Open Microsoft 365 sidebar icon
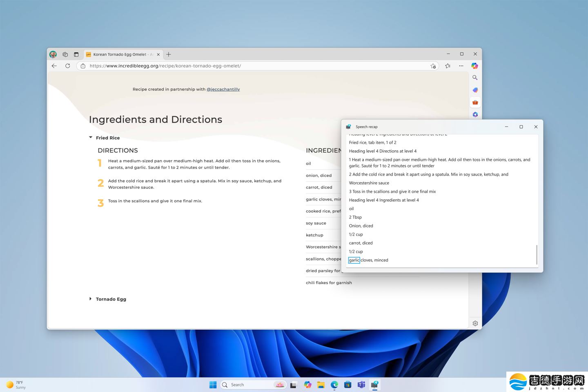 point(475,114)
